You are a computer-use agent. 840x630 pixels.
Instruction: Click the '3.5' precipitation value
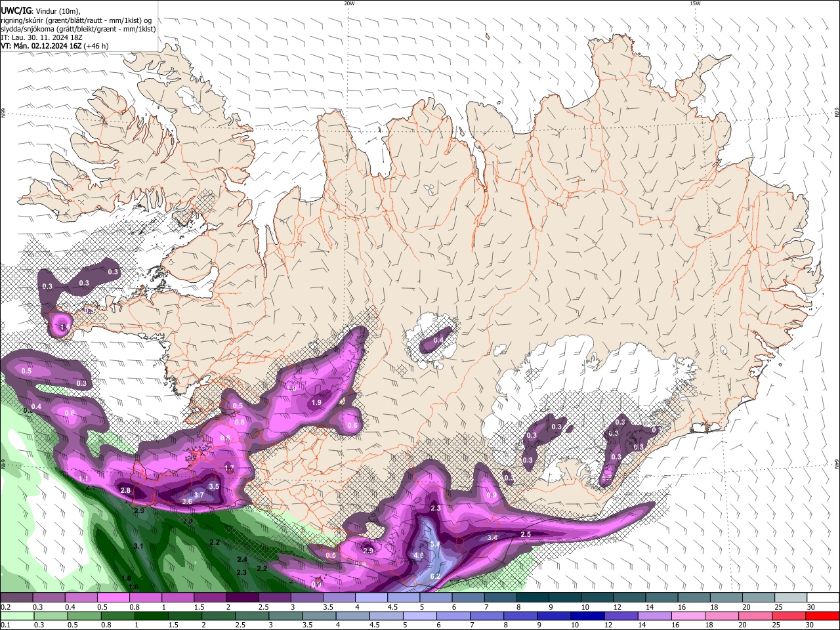pos(213,486)
